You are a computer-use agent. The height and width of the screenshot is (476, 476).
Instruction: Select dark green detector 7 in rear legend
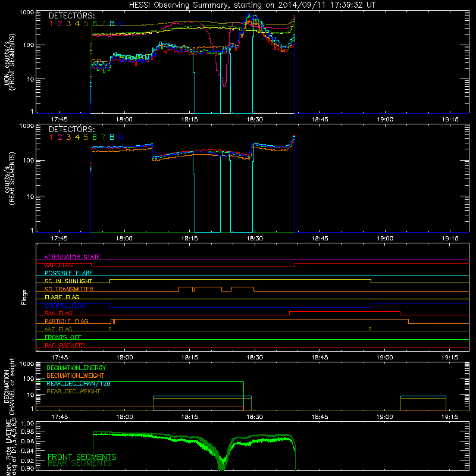103,137
